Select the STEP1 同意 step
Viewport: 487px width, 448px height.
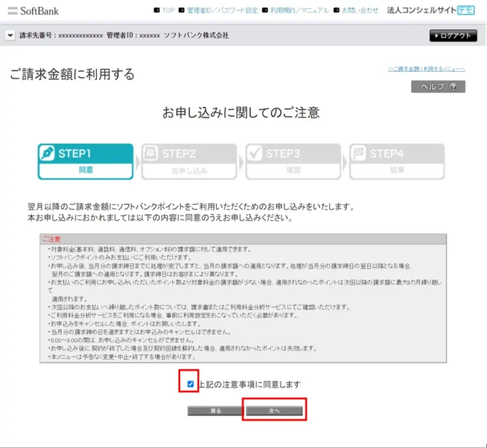86,162
